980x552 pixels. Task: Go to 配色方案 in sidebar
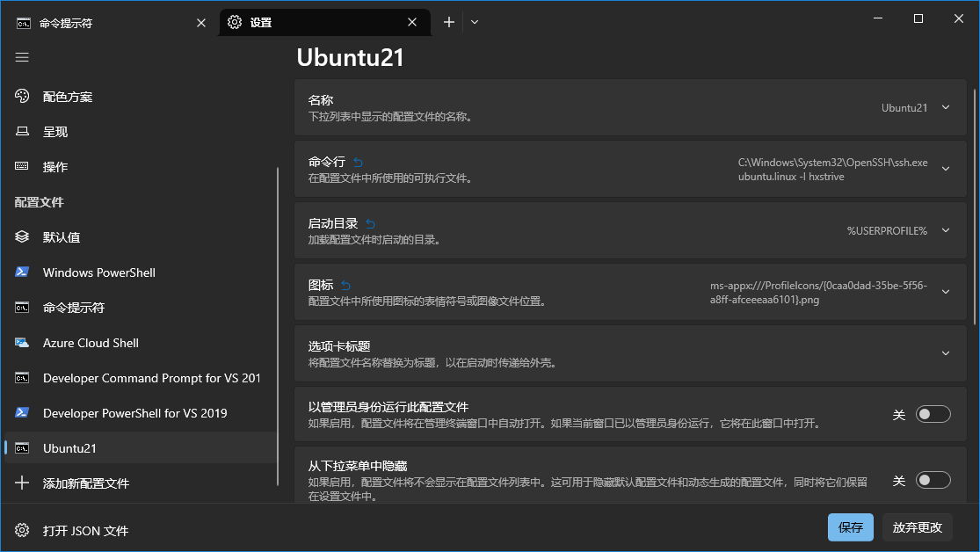point(142,97)
